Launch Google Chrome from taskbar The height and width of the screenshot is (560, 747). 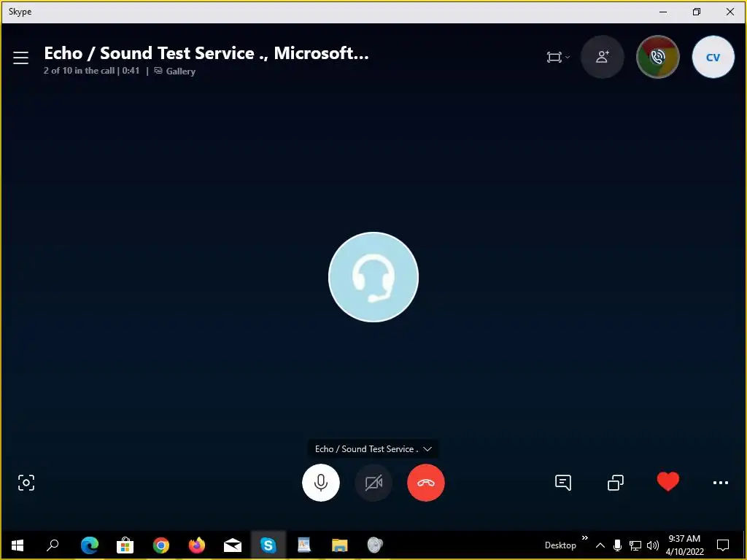click(x=161, y=545)
